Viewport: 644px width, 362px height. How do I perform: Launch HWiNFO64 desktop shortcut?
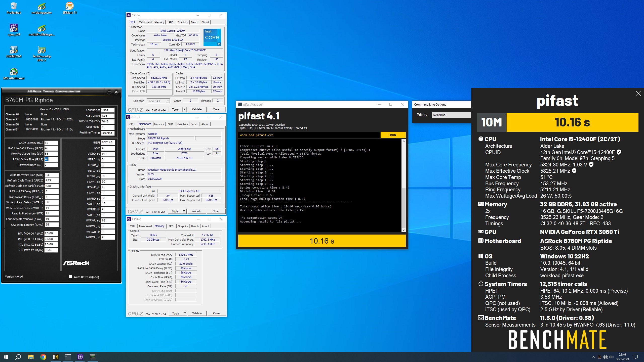(x=14, y=52)
